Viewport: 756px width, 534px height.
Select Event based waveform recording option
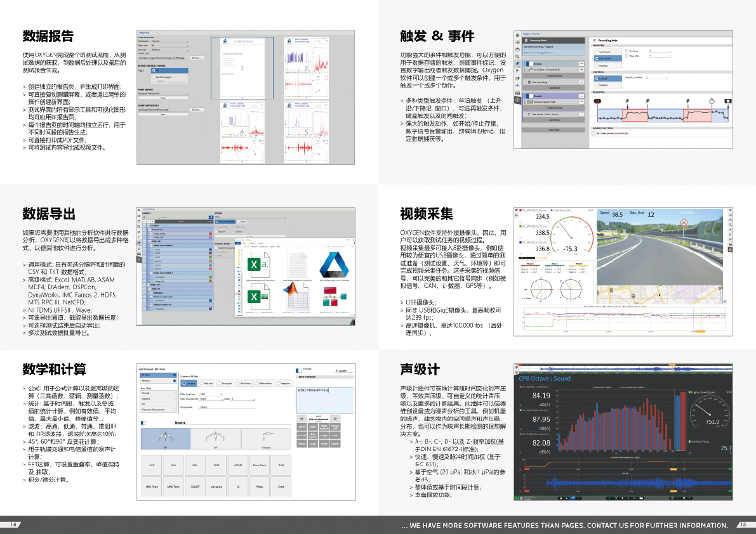tap(607, 58)
